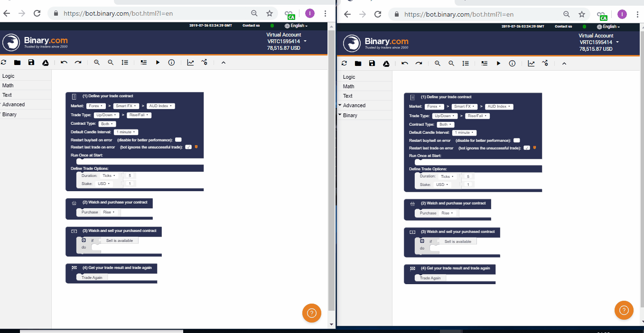Collapse toolbar using up chevron in right window
Screen dimensions: 644x333
point(564,64)
